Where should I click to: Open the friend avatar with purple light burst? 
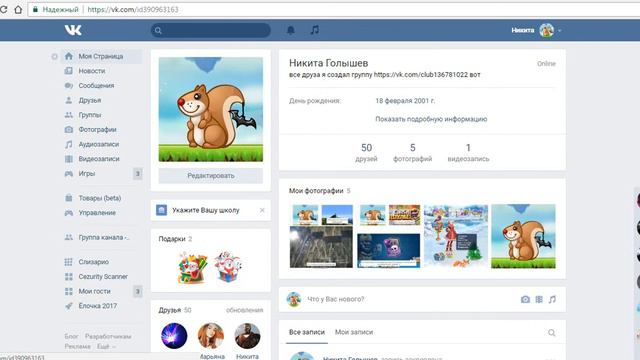point(174,336)
